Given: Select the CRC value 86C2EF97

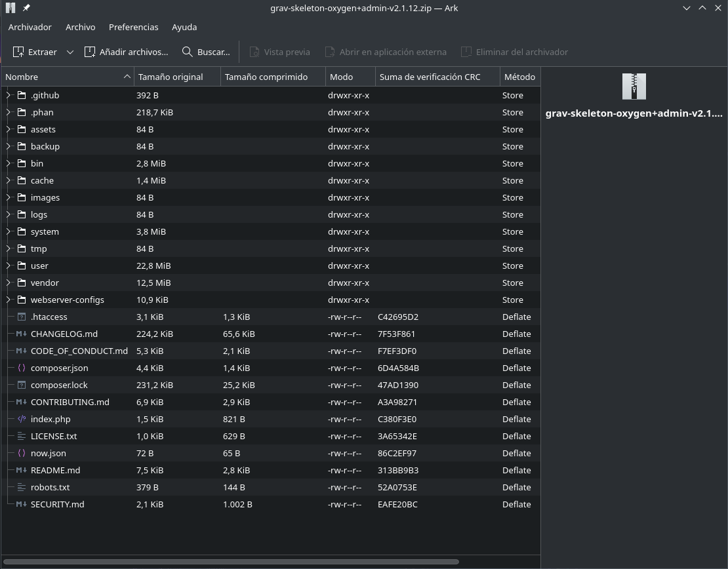Looking at the screenshot, I should tap(397, 454).
